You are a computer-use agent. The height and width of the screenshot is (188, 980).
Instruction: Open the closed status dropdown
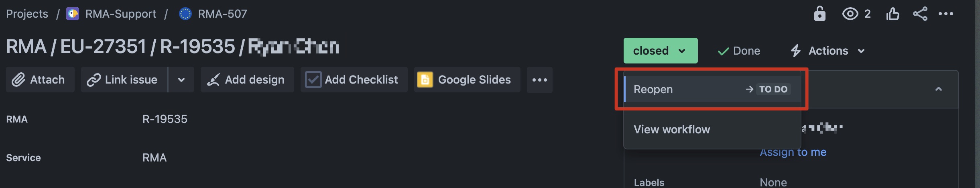(661, 51)
